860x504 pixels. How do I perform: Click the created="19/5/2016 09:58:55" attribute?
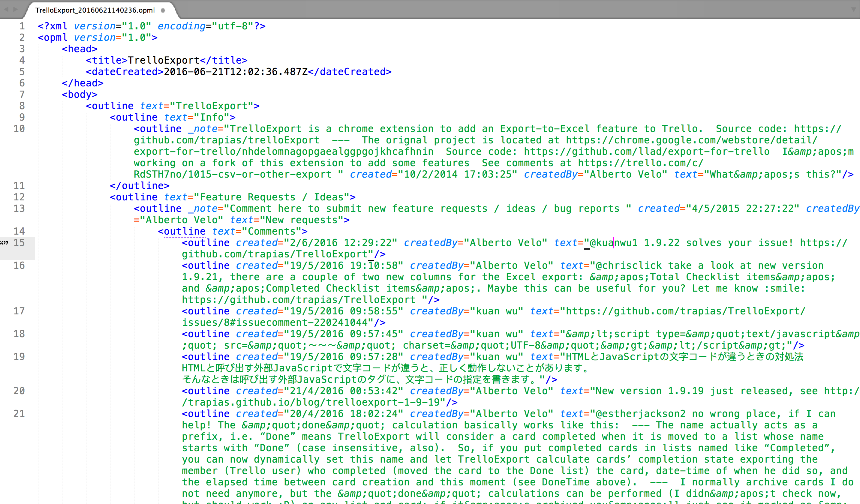tap(320, 311)
